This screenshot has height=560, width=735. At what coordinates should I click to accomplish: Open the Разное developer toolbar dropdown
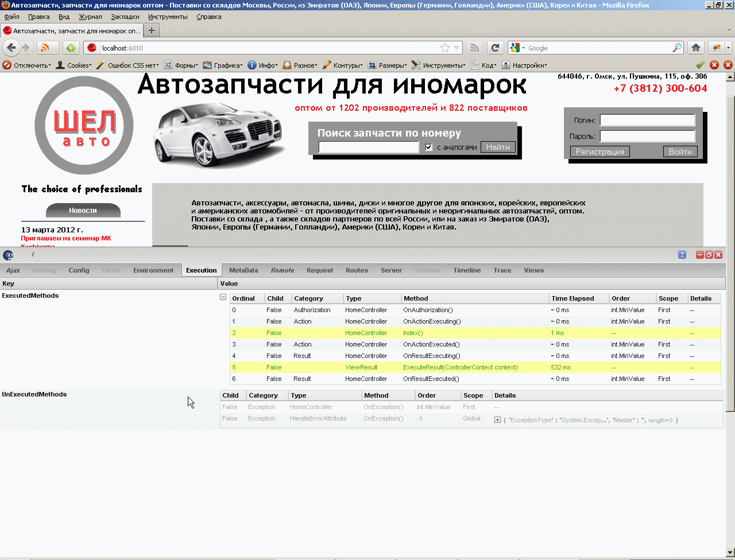pyautogui.click(x=300, y=65)
